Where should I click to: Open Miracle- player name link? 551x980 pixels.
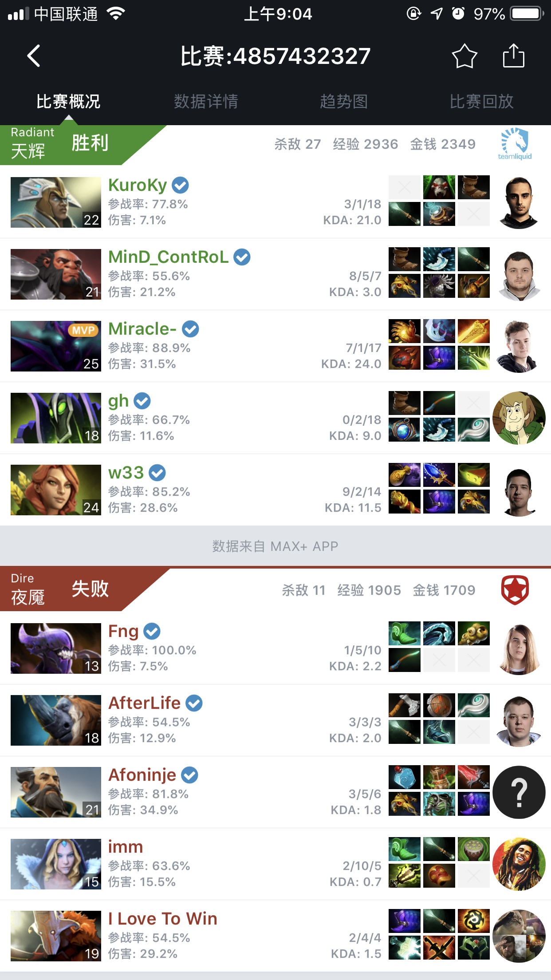tap(142, 329)
